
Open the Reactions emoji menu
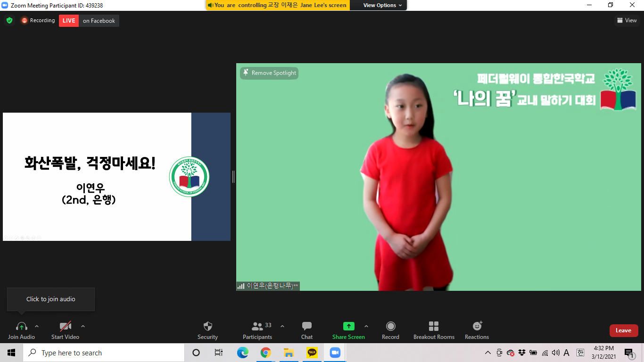477,326
